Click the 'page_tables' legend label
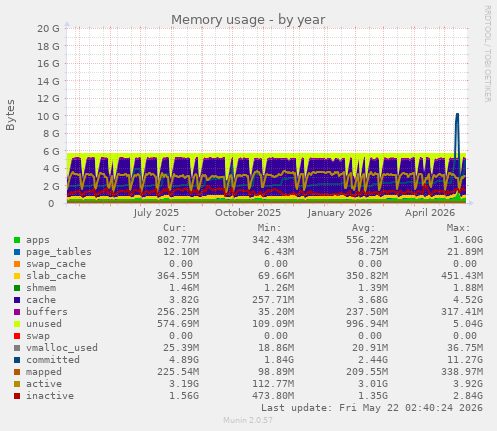 click(59, 252)
